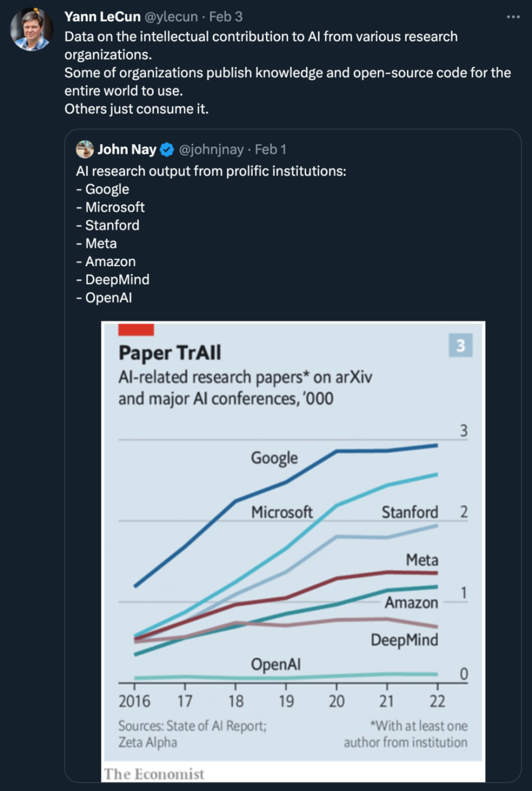532x791 pixels.
Task: Click Yann LeCun's profile picture
Action: click(x=31, y=28)
